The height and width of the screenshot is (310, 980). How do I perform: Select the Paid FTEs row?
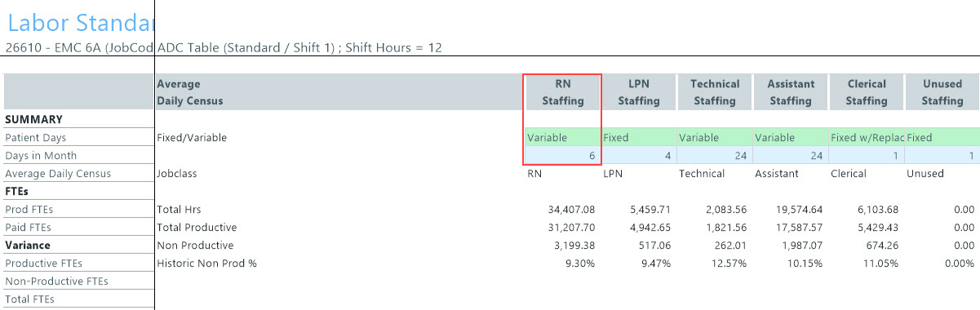point(78,228)
